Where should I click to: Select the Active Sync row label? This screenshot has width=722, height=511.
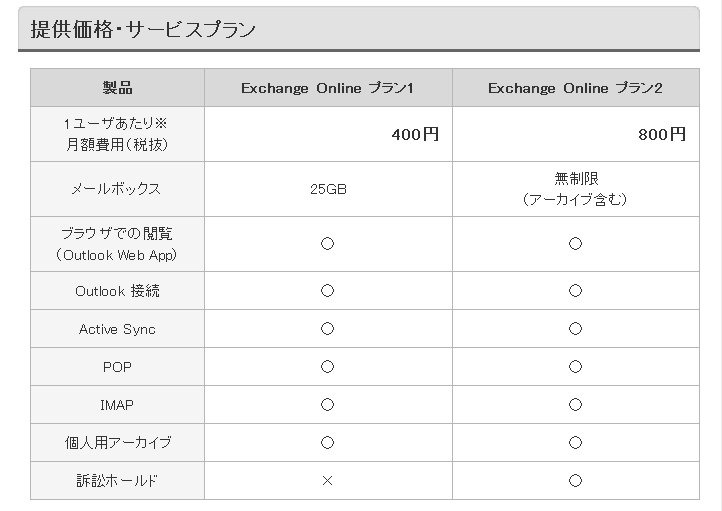117,329
